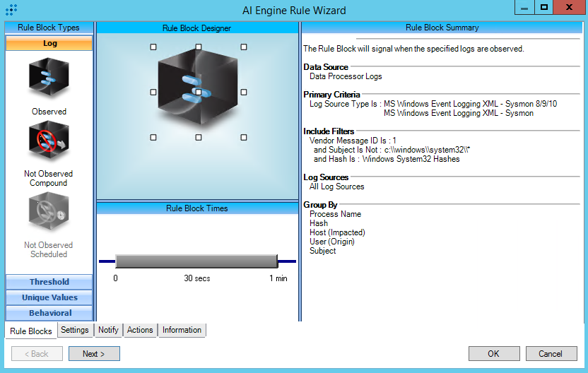Select the Not Observed Compound block icon
The image size is (588, 373).
tap(49, 141)
